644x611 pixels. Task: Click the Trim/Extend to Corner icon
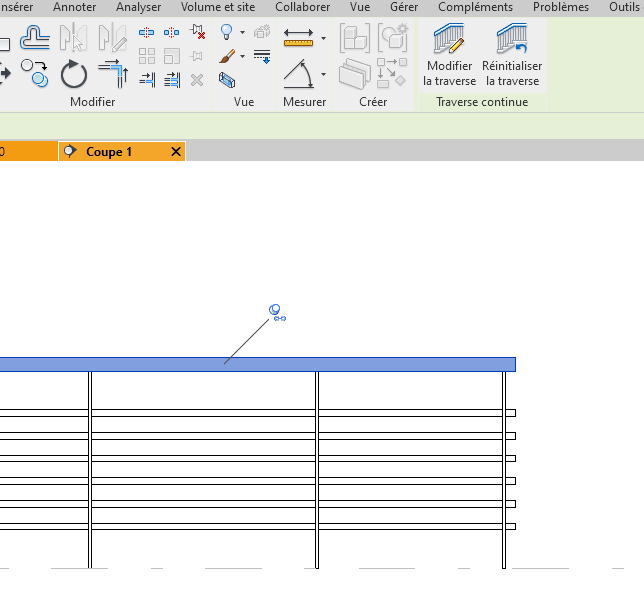pos(113,74)
